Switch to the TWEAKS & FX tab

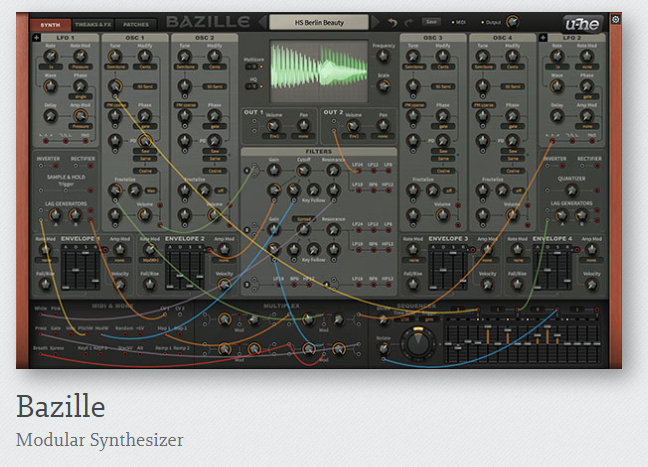coord(93,24)
